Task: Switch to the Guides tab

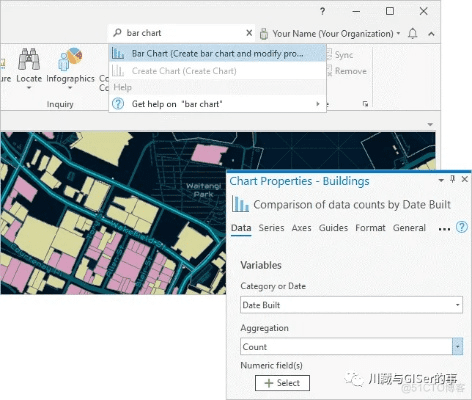Action: click(x=333, y=228)
